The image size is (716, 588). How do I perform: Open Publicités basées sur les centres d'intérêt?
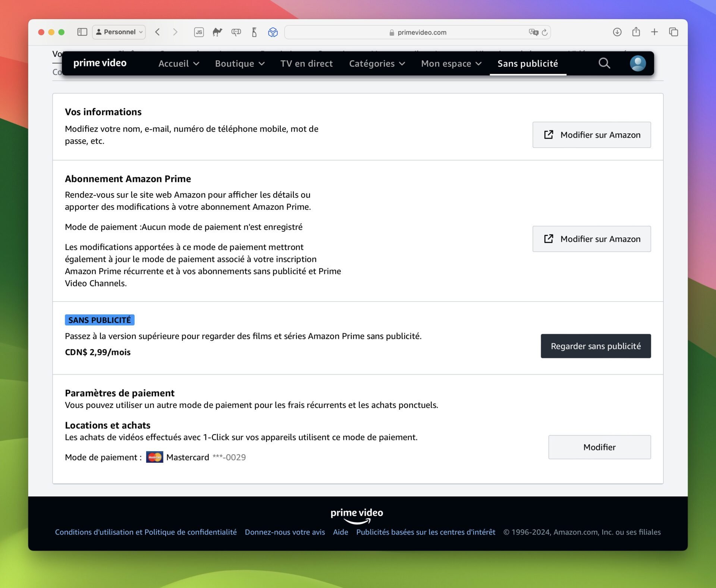tap(426, 532)
